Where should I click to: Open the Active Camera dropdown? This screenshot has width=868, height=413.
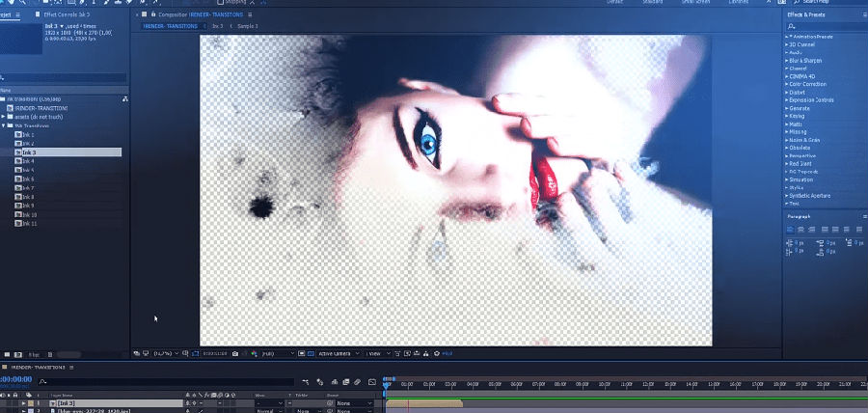(x=339, y=353)
